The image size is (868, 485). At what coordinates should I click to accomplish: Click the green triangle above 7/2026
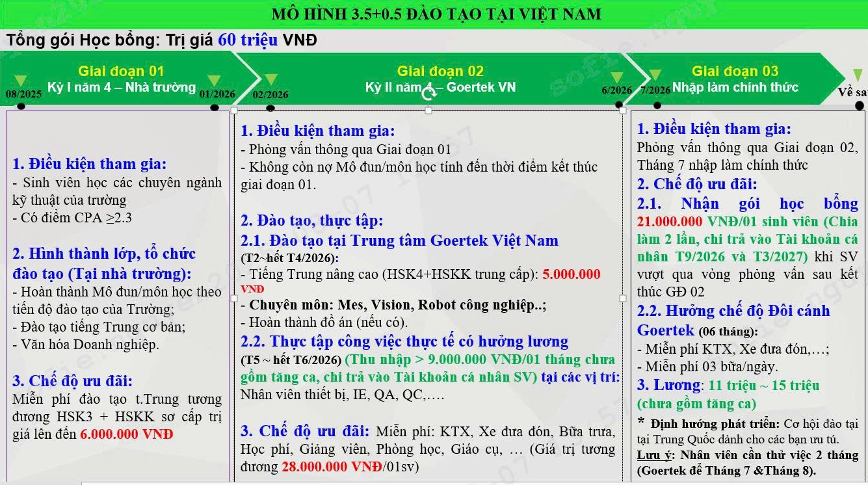pyautogui.click(x=655, y=75)
